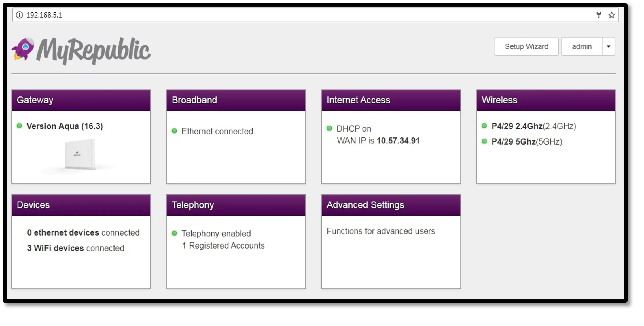Click the green dot next to Ethernet connected

pos(174,131)
